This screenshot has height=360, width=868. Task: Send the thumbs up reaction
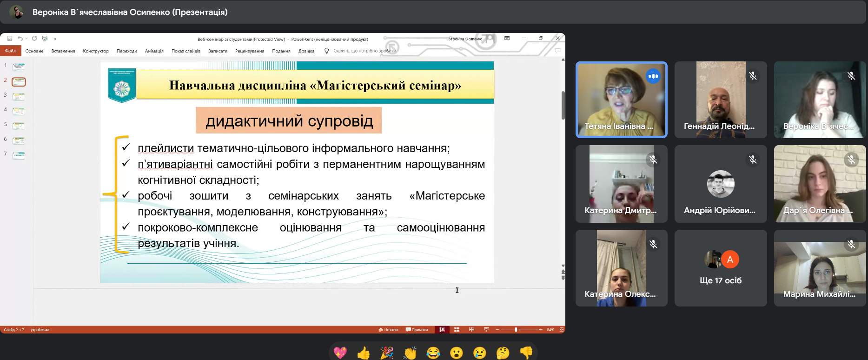tap(364, 353)
